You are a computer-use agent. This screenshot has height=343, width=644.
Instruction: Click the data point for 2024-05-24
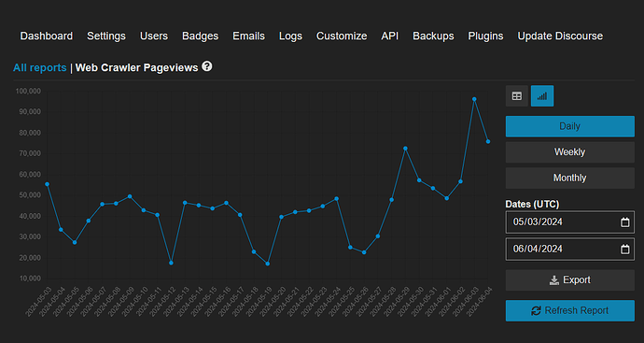tap(337, 199)
